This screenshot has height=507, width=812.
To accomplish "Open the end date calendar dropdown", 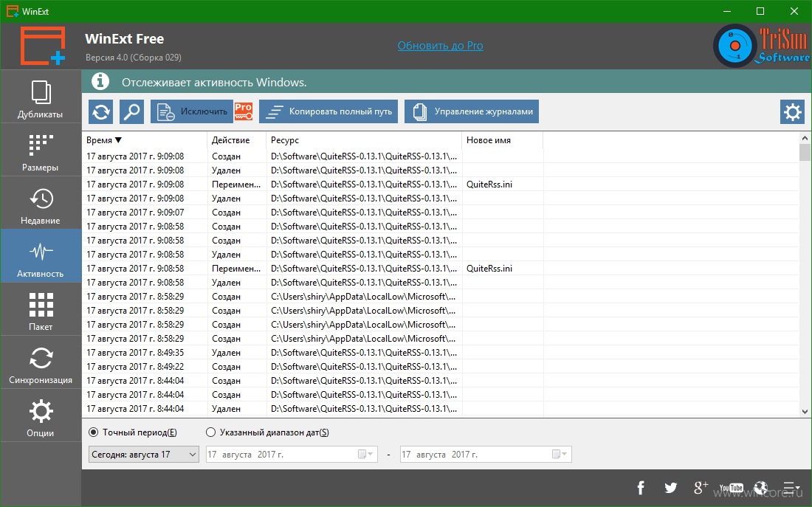I will point(560,454).
